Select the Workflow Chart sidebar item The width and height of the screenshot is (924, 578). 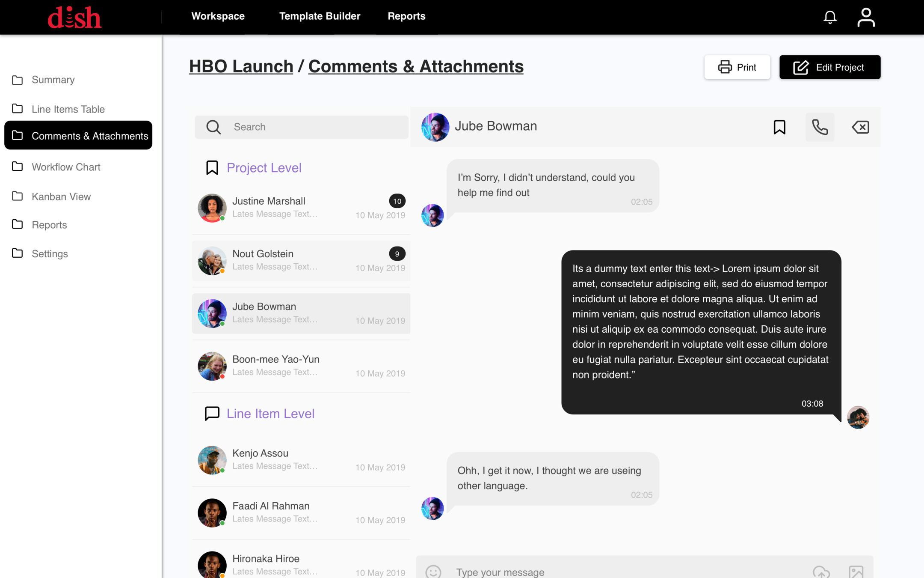click(66, 167)
